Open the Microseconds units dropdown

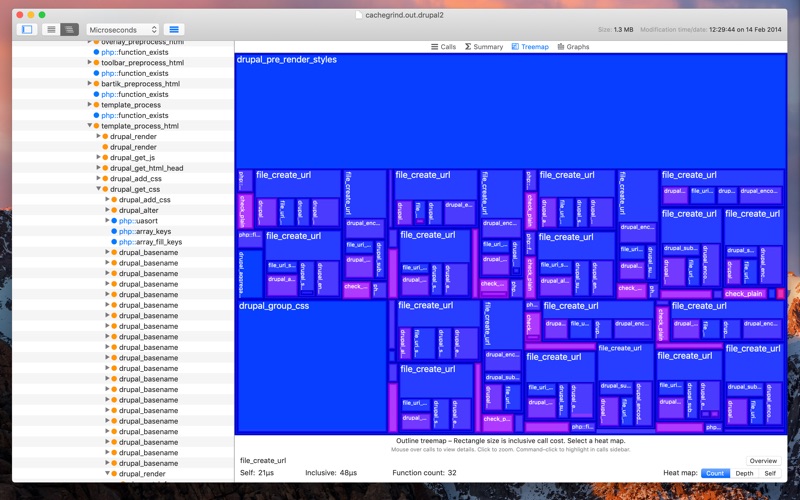point(122,30)
